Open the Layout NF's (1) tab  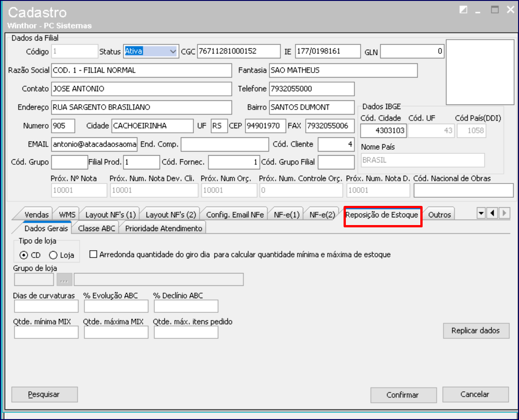click(x=111, y=215)
